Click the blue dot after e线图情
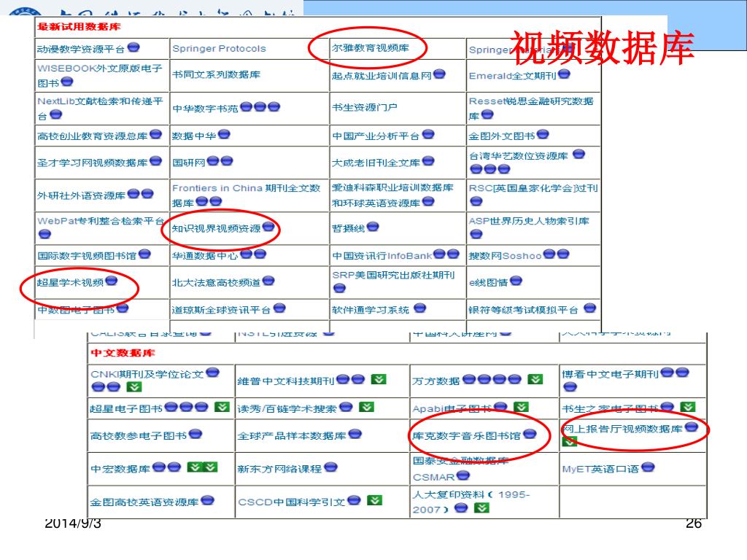The height and width of the screenshot is (560, 747). coord(516,281)
